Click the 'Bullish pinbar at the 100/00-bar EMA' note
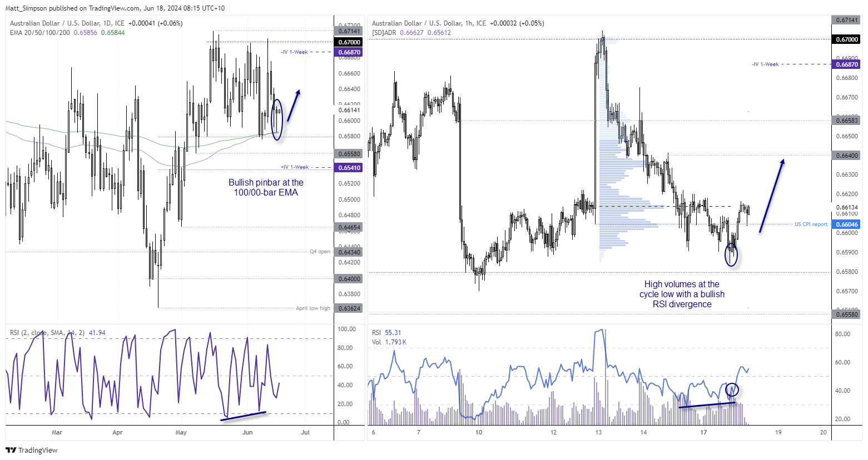 click(x=266, y=187)
